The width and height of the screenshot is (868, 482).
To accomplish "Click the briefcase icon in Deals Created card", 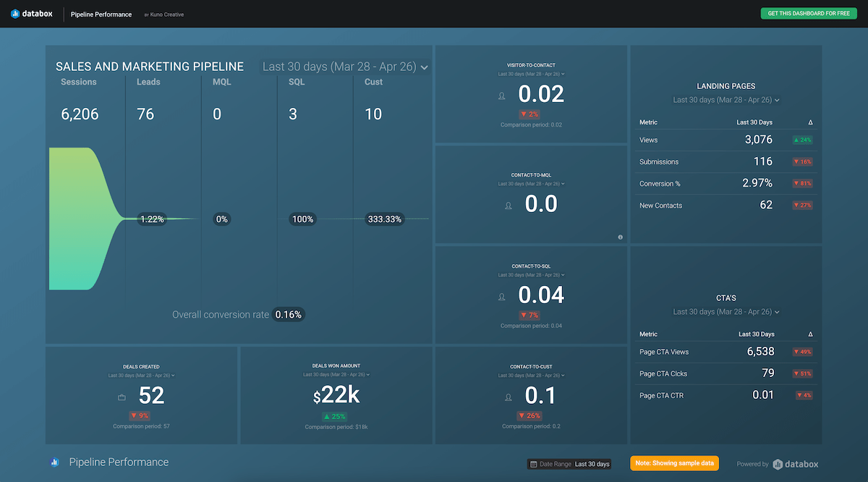I will pos(122,397).
